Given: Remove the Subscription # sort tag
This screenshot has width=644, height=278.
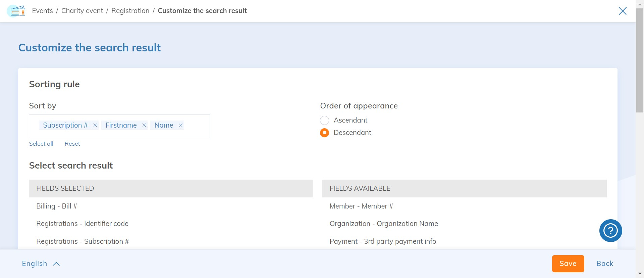Looking at the screenshot, I should (x=95, y=125).
